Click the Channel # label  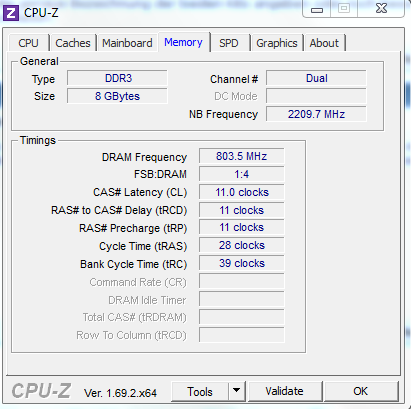(234, 79)
